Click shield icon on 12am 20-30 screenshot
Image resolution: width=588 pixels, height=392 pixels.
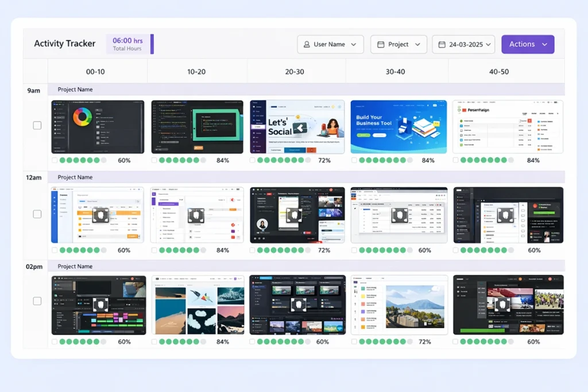coord(295,215)
